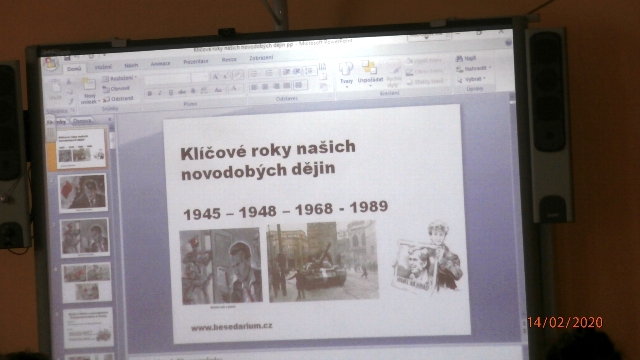The width and height of the screenshot is (640, 360).
Task: Click the Increase font size icon
Action: point(216,76)
